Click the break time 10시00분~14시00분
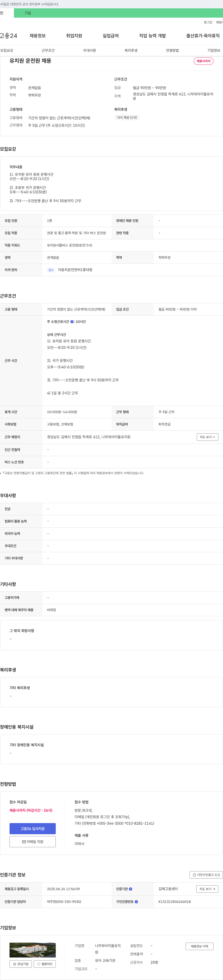223x980 pixels. point(62,412)
